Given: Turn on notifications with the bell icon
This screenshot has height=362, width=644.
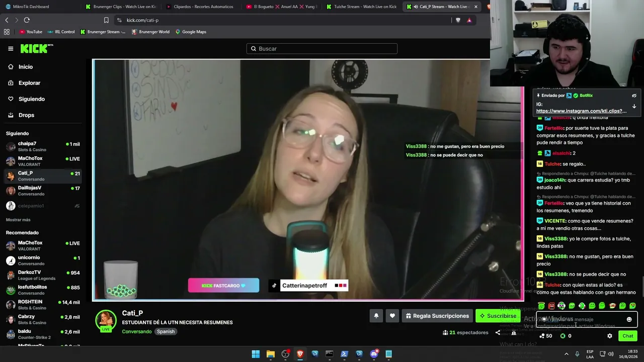Looking at the screenshot, I should click(376, 316).
